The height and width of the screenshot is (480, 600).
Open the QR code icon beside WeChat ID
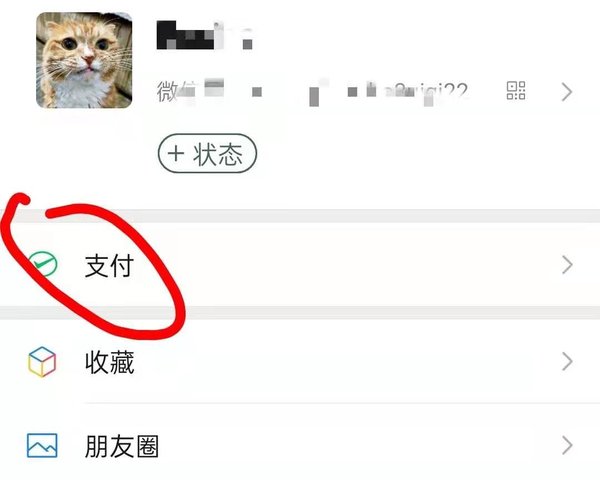pyautogui.click(x=516, y=91)
